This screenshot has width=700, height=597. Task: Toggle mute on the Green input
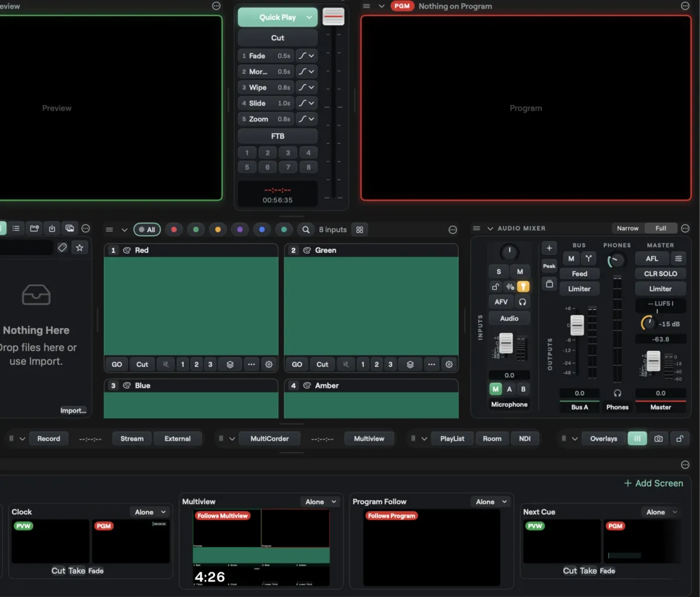pyautogui.click(x=346, y=364)
